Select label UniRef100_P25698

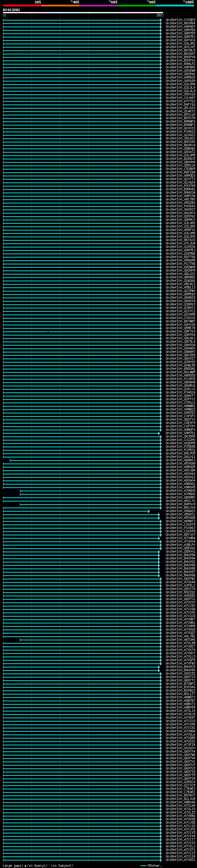click(180, 446)
